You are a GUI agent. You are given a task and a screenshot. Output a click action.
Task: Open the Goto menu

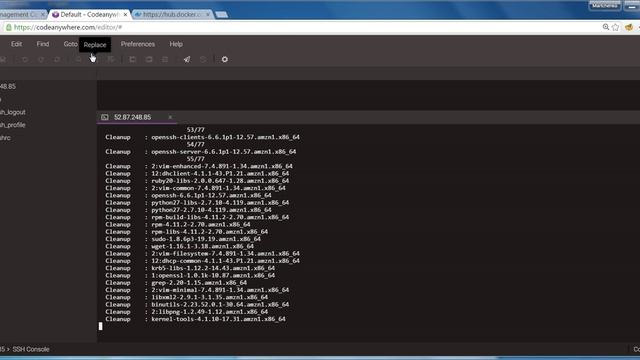pyautogui.click(x=70, y=44)
